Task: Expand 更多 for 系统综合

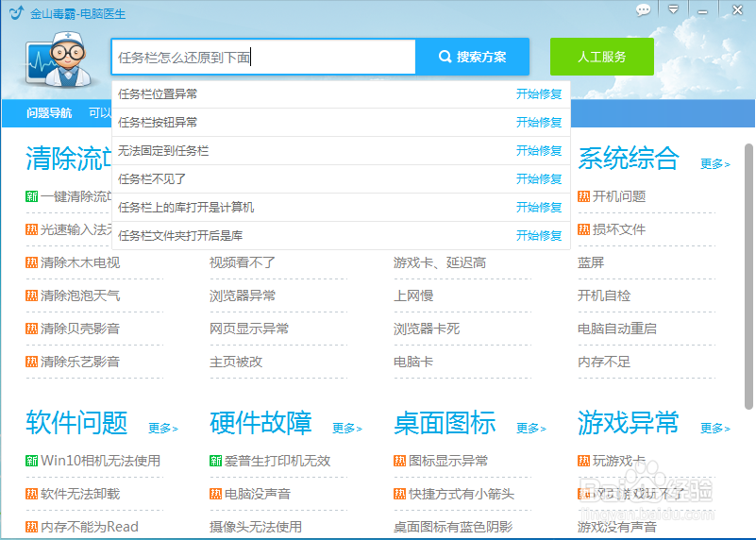Action: tap(715, 164)
